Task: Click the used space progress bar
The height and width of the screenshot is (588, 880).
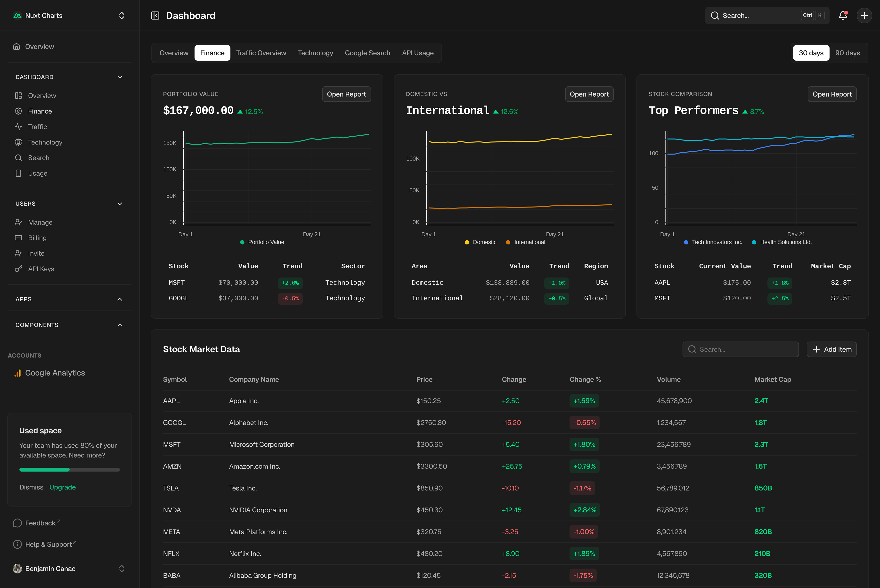Action: click(69, 469)
